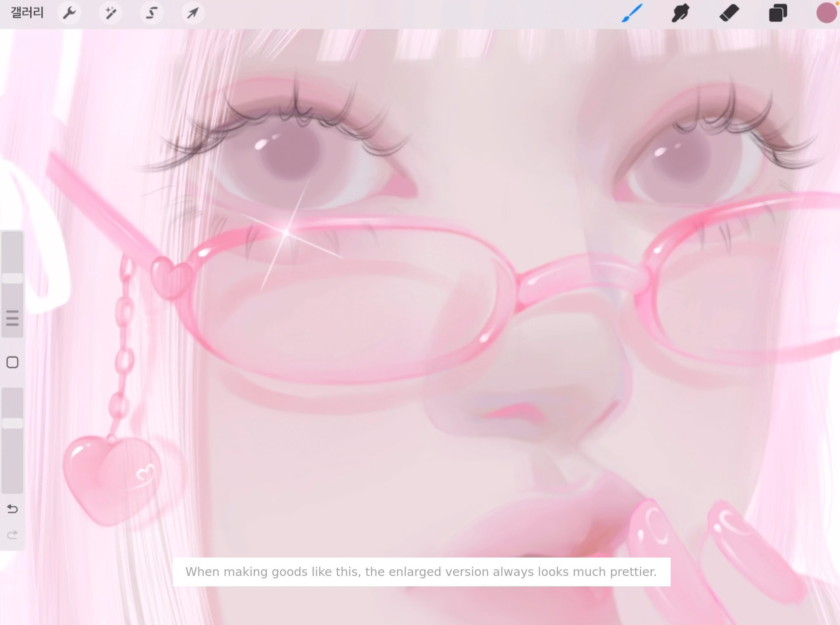Select the Smudge finger tool
The height and width of the screenshot is (625, 840).
(x=680, y=13)
